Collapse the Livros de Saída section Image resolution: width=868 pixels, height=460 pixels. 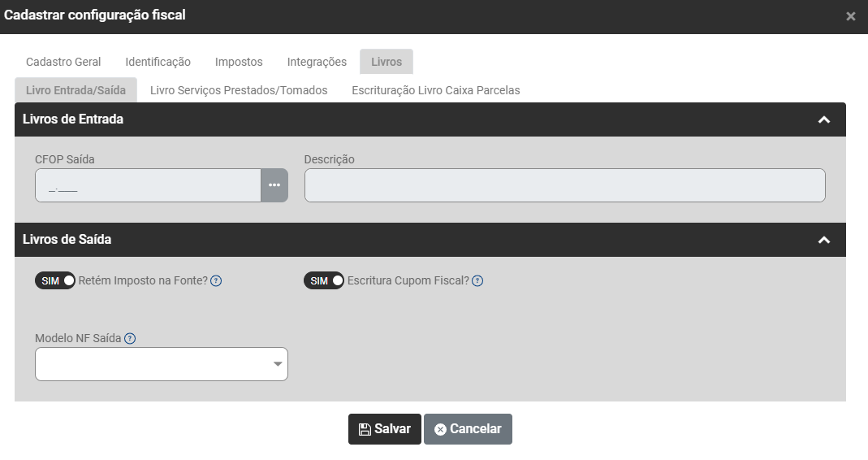pos(823,240)
